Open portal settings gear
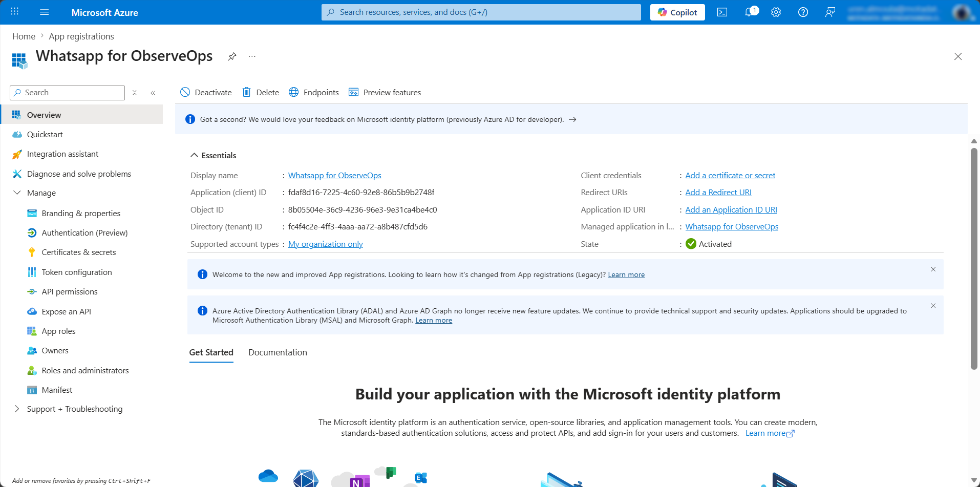 click(x=776, y=12)
